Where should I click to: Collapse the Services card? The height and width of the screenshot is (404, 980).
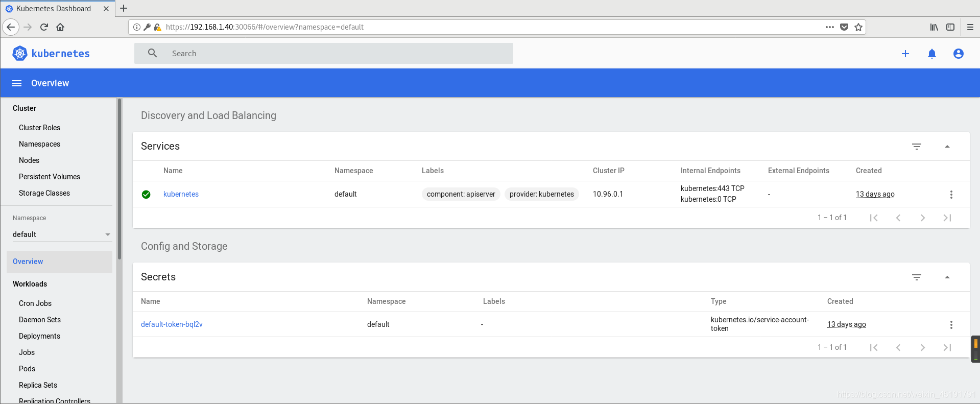tap(947, 147)
